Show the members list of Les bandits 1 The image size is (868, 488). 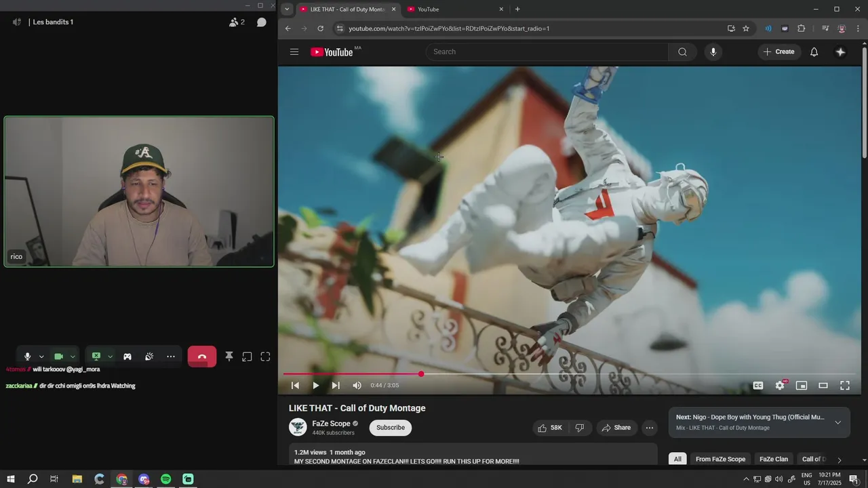(237, 22)
